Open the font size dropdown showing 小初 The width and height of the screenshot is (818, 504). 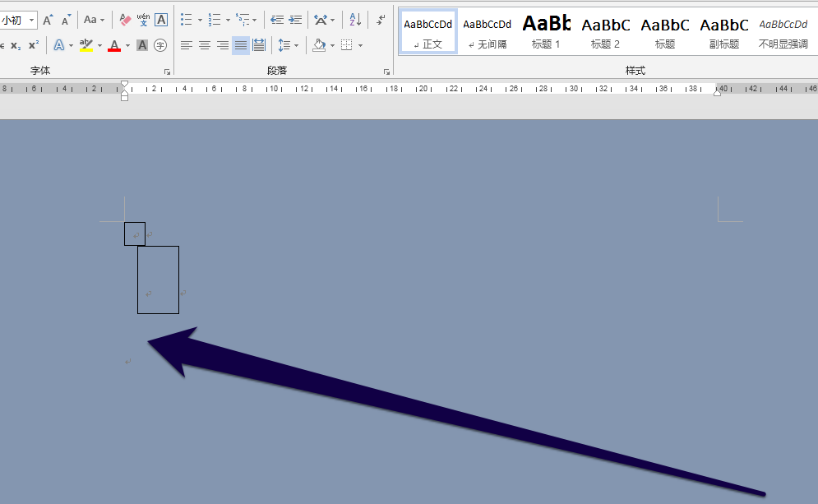pos(32,21)
